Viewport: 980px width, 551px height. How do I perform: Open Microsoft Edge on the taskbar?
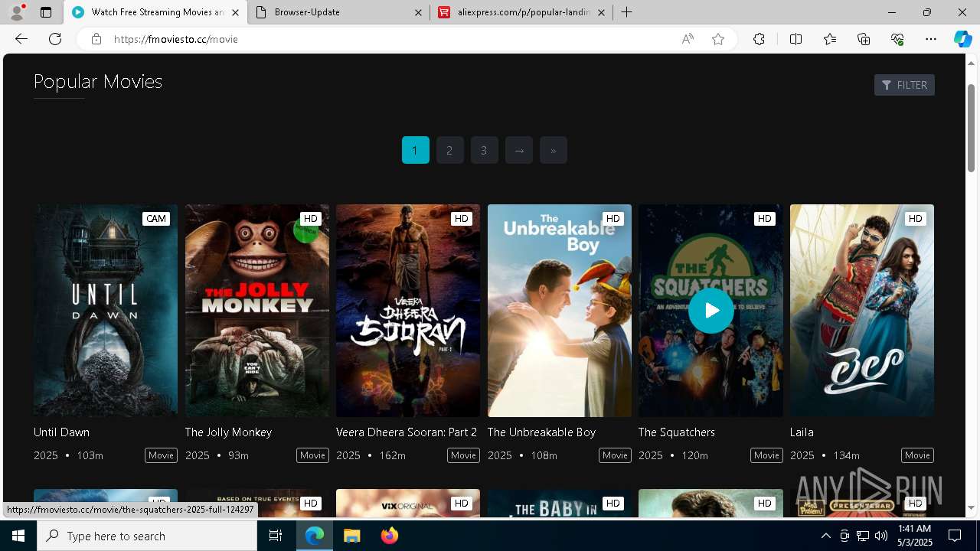(x=315, y=536)
